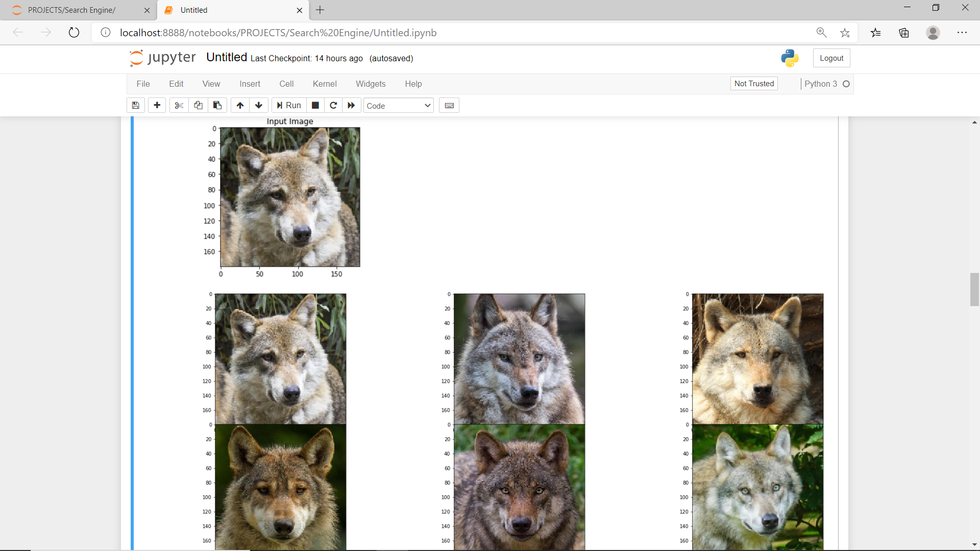Viewport: 980px width, 551px height.
Task: Log out of Jupyter
Action: click(x=831, y=58)
